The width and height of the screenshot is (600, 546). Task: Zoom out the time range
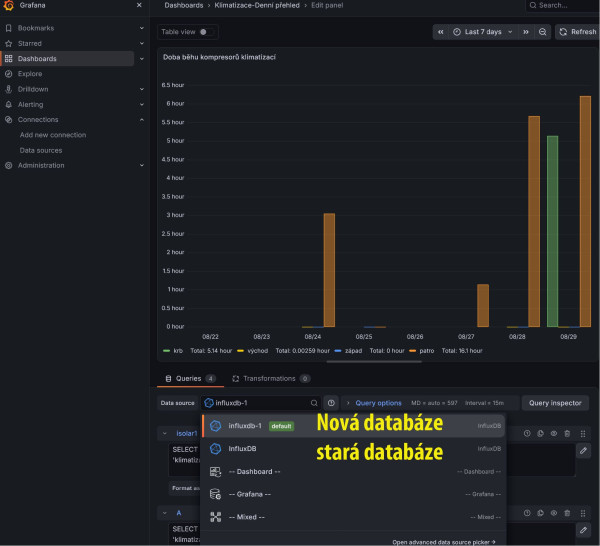pyautogui.click(x=542, y=32)
